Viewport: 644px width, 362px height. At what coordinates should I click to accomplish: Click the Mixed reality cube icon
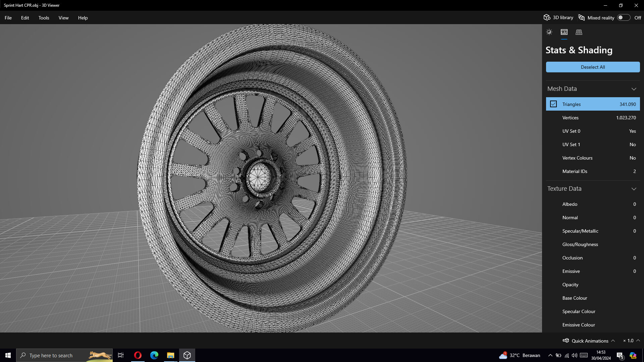pyautogui.click(x=582, y=18)
